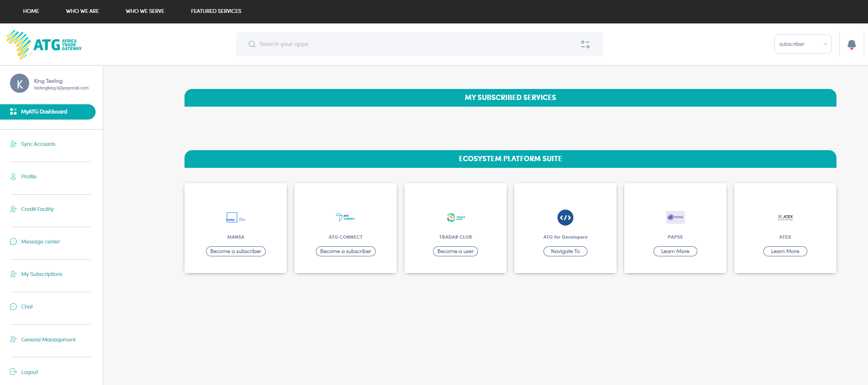Click the K user avatar

[20, 83]
